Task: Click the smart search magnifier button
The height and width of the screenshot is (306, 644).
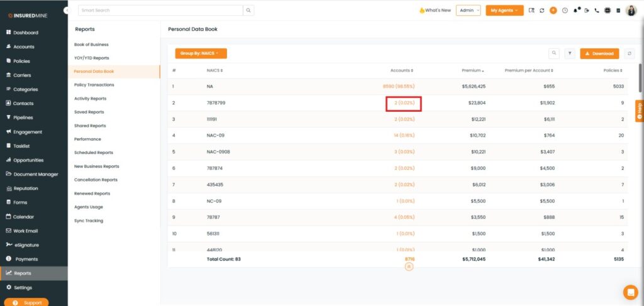Action: coord(249,11)
